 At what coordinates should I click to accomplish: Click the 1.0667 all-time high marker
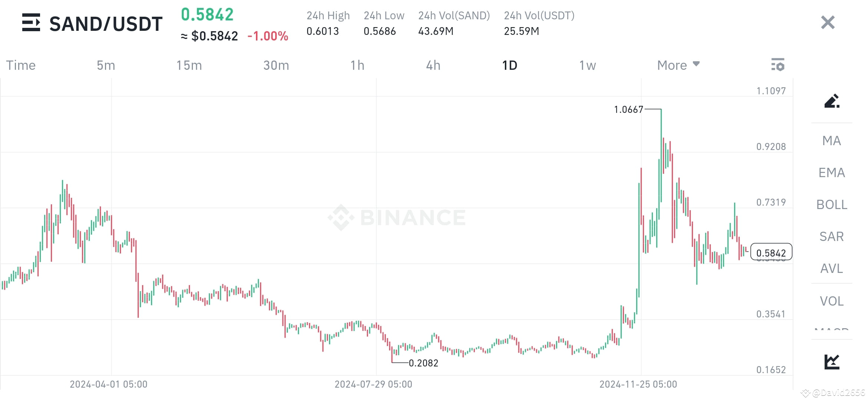(628, 110)
